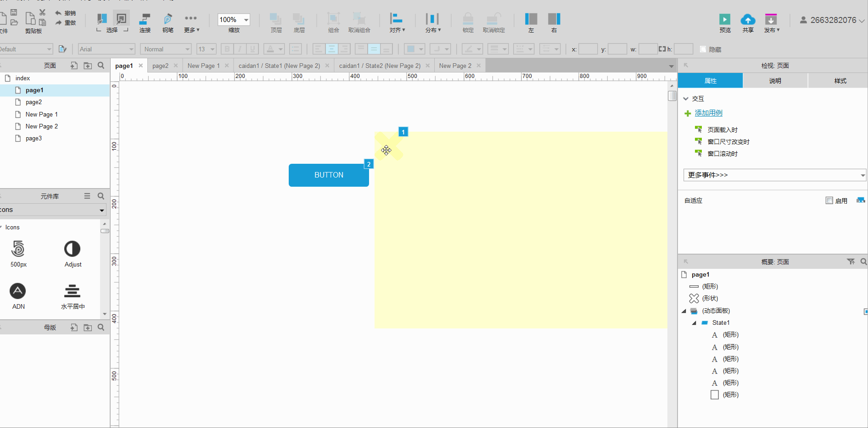
Task: Toggle the right panels (右) visibility
Action: pyautogui.click(x=554, y=19)
